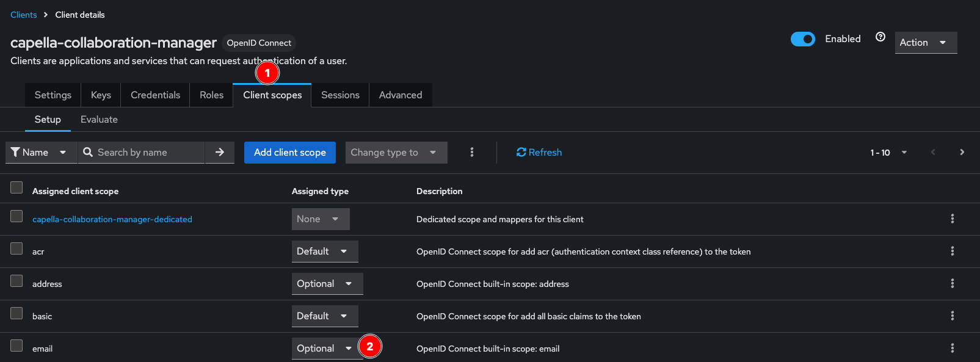Click the email scope name

(x=42, y=349)
